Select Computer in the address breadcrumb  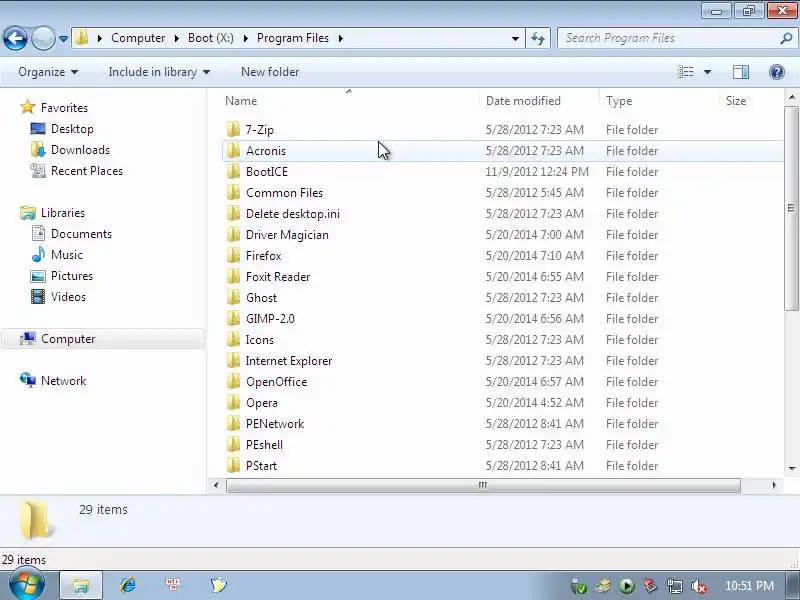tap(138, 38)
